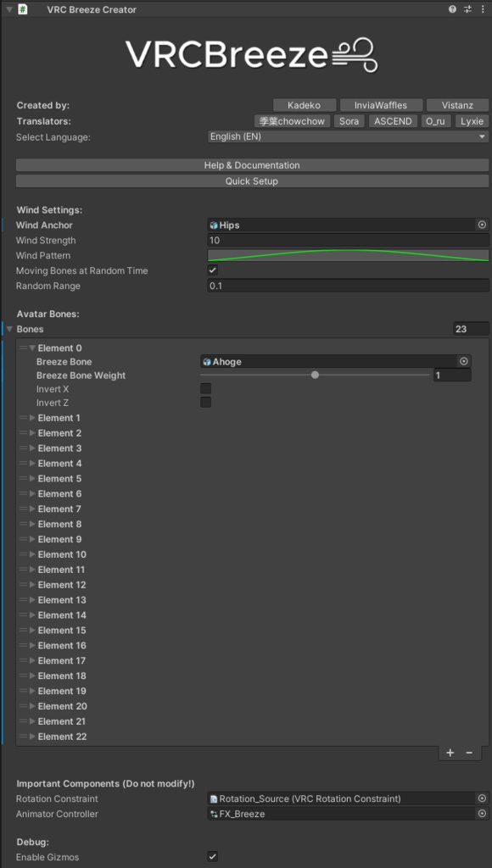Click the Wind Strength value field
The image size is (492, 868).
(348, 240)
